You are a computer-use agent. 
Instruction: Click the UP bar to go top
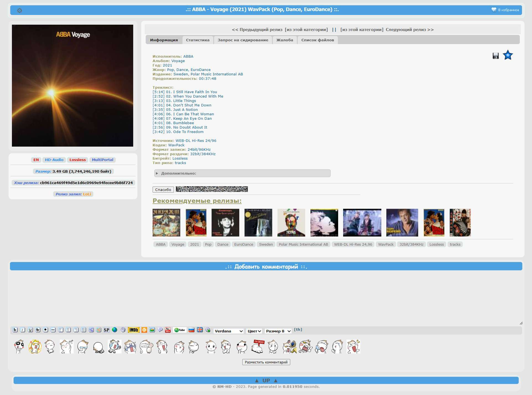pos(266,380)
